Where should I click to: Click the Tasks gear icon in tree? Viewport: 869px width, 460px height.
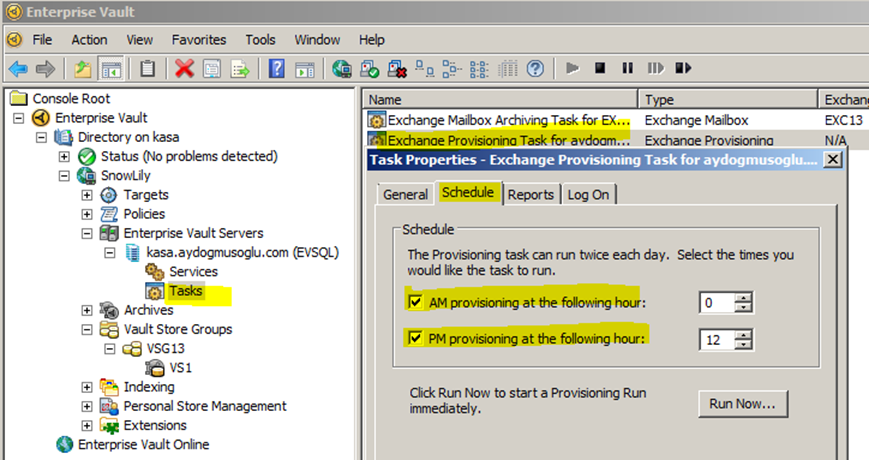(x=154, y=291)
